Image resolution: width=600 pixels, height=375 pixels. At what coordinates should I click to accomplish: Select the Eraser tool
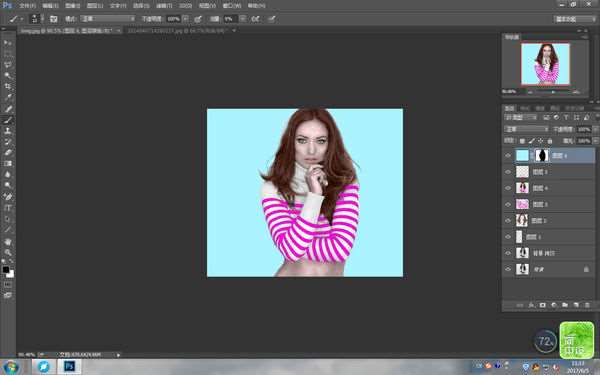(x=8, y=152)
